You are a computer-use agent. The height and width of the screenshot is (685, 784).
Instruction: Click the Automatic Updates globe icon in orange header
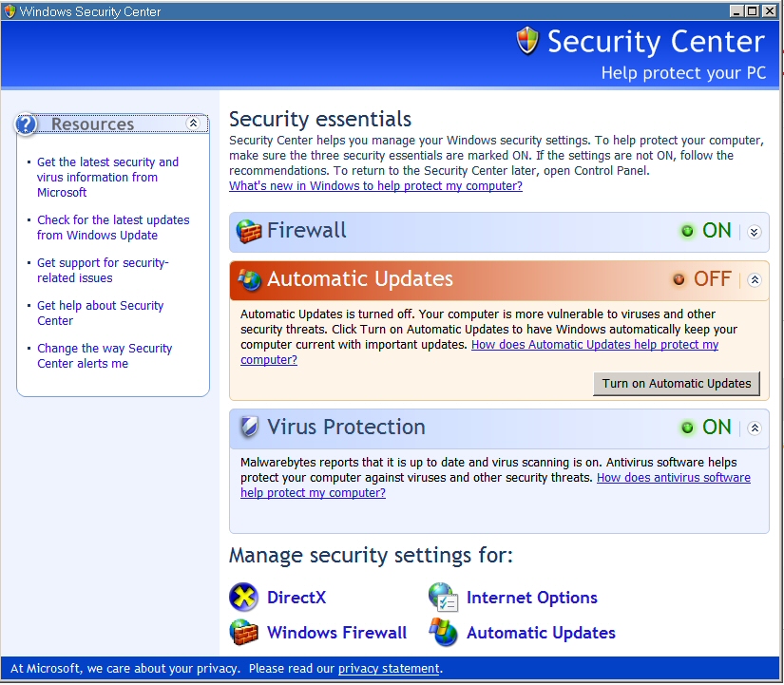pyautogui.click(x=250, y=279)
